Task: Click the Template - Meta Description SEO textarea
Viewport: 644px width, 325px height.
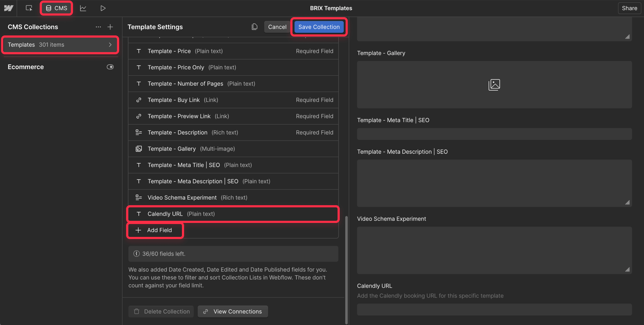Action: (494, 183)
